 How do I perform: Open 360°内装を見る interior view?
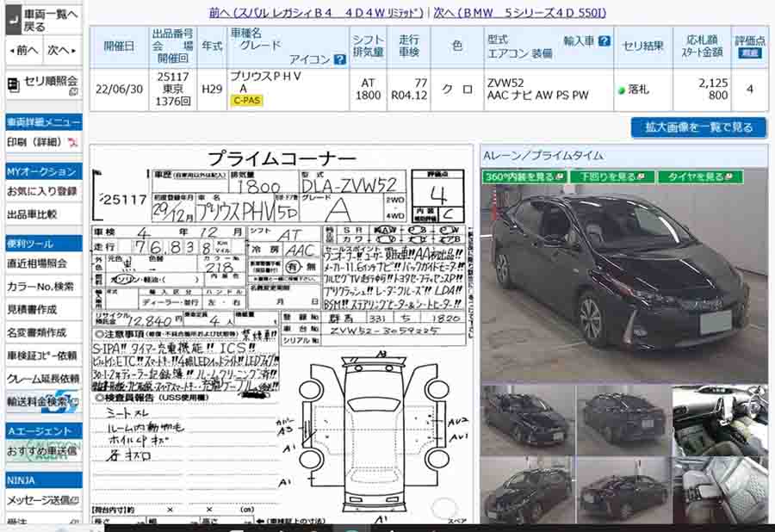click(x=524, y=176)
